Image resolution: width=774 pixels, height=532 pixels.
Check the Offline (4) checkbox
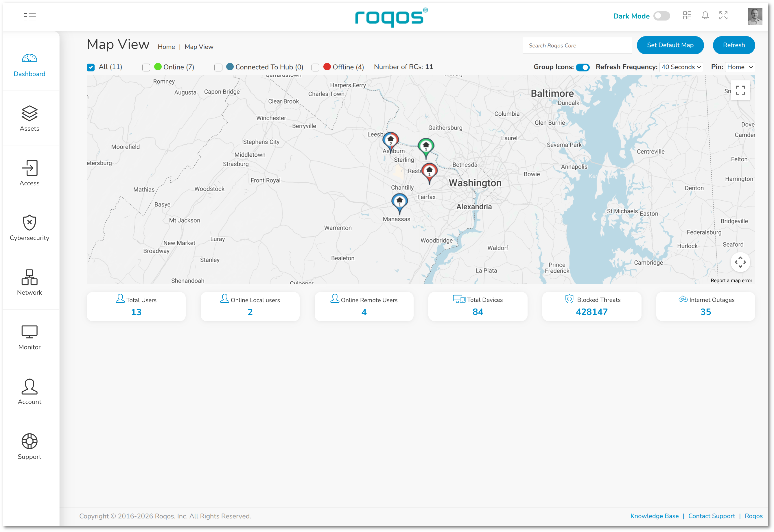click(315, 67)
